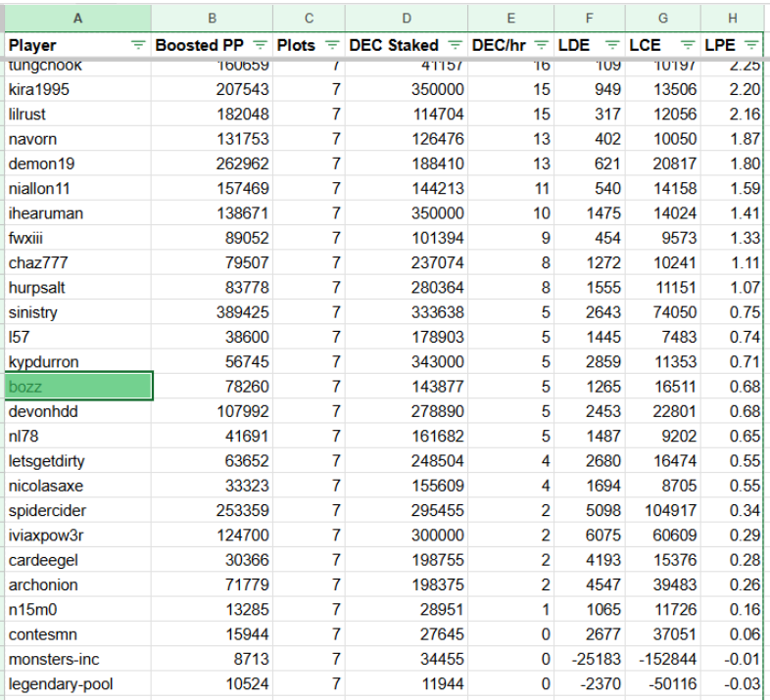Select the navorn player cell
This screenshot has width=770, height=700.
(77, 139)
